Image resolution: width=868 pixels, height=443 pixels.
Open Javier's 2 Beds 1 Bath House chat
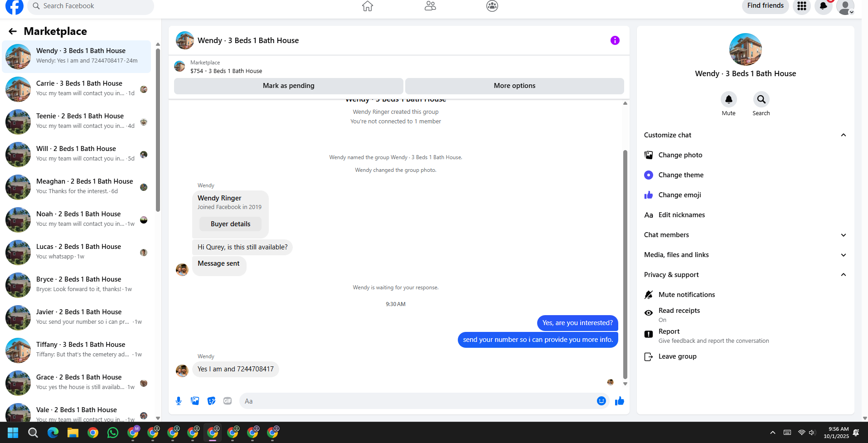click(76, 317)
